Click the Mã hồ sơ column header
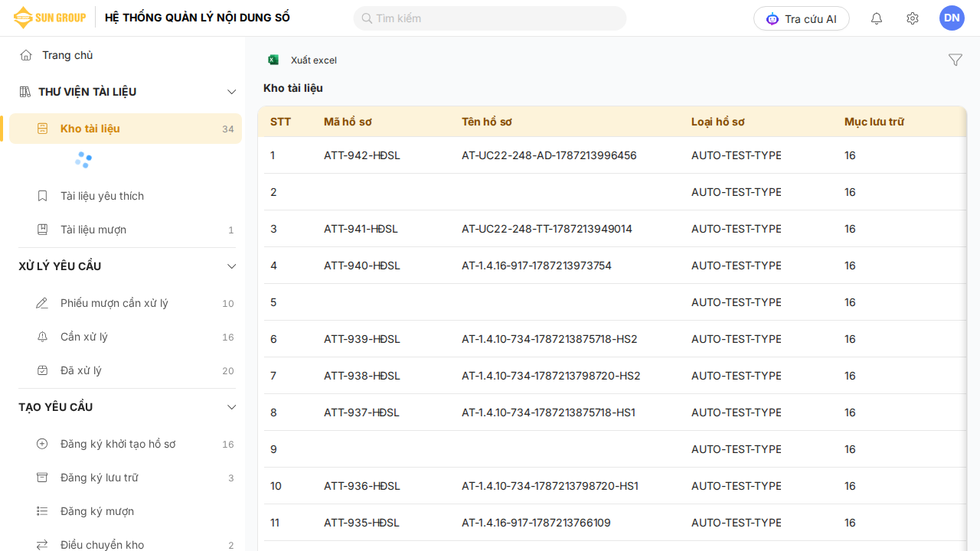This screenshot has height=551, width=980. tap(348, 122)
